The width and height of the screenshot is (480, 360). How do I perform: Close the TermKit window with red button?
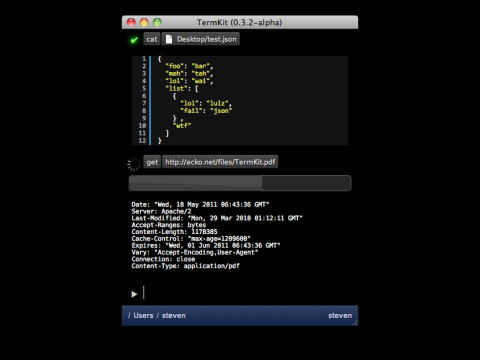(x=131, y=22)
